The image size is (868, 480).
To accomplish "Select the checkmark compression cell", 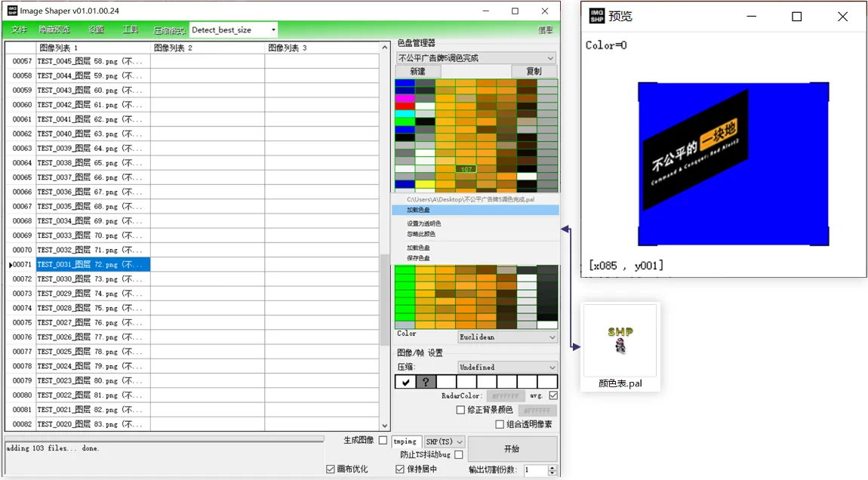I will pyautogui.click(x=405, y=382).
